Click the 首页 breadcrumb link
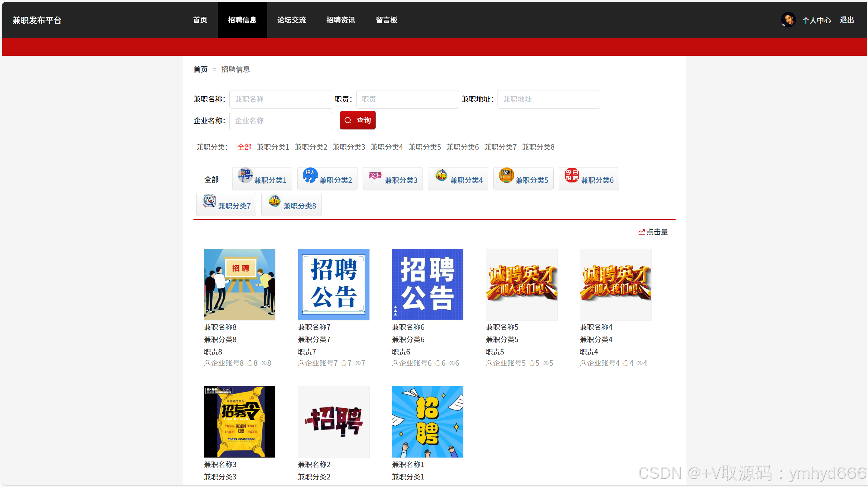The width and height of the screenshot is (868, 487). tap(200, 69)
